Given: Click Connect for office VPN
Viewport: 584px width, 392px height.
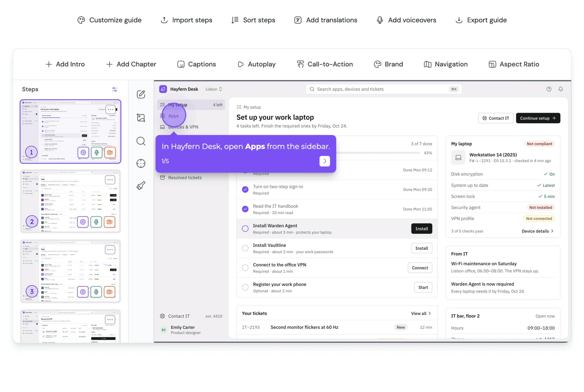Looking at the screenshot, I should pos(420,268).
